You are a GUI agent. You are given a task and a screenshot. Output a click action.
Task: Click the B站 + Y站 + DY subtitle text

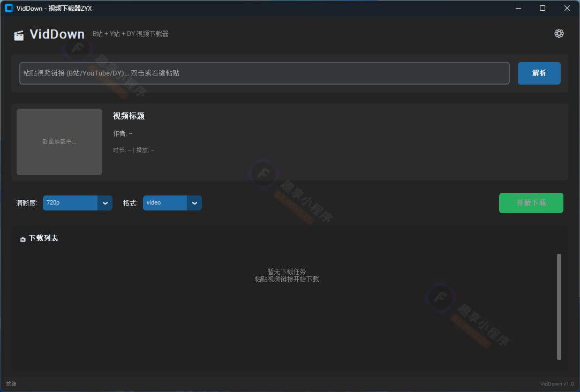(x=132, y=34)
